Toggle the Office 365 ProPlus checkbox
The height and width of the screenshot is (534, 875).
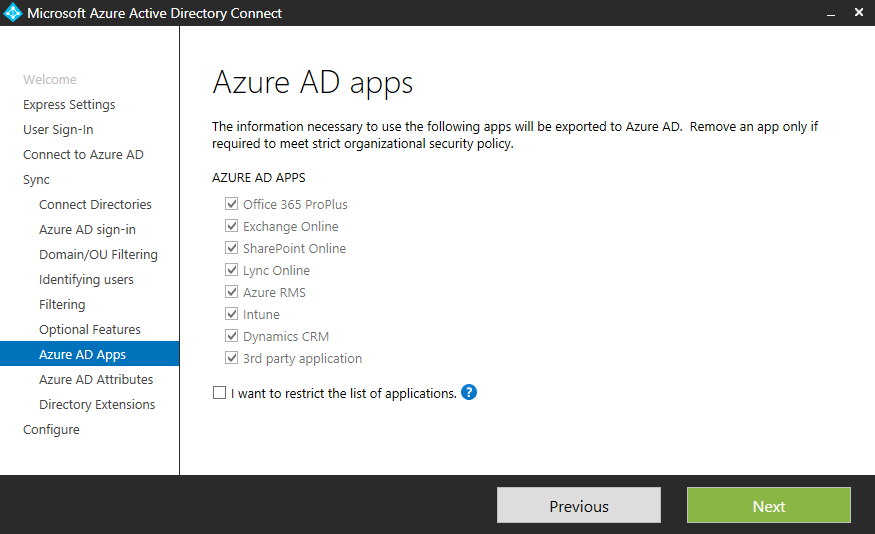click(x=232, y=205)
